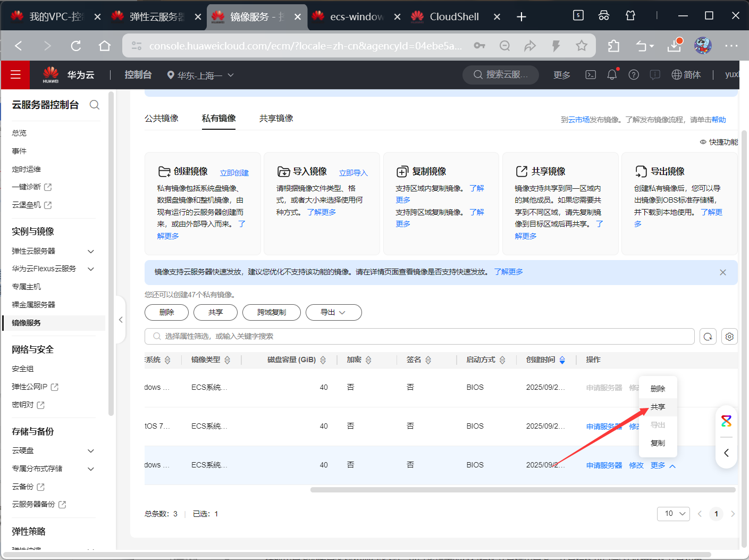Image resolution: width=749 pixels, height=560 pixels.
Task: Choose 共享 in the row popup menu
Action: (x=658, y=407)
